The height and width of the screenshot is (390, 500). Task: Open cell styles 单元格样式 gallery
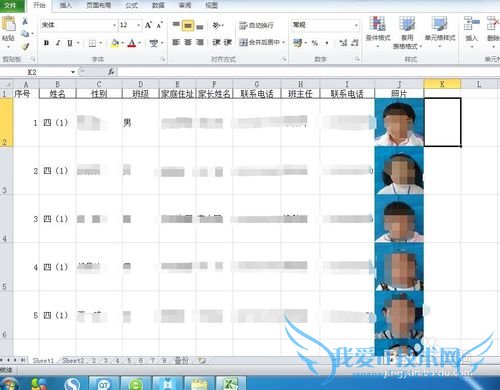tap(440, 32)
